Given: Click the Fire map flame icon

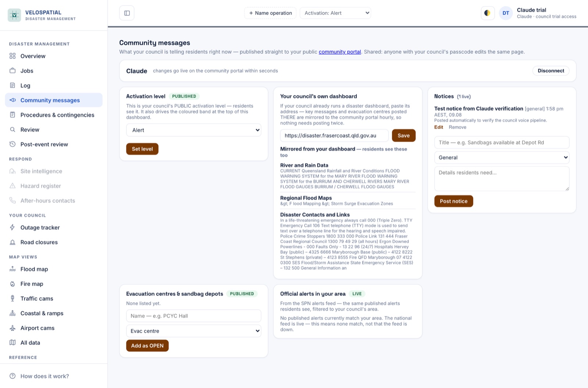Looking at the screenshot, I should pos(12,284).
